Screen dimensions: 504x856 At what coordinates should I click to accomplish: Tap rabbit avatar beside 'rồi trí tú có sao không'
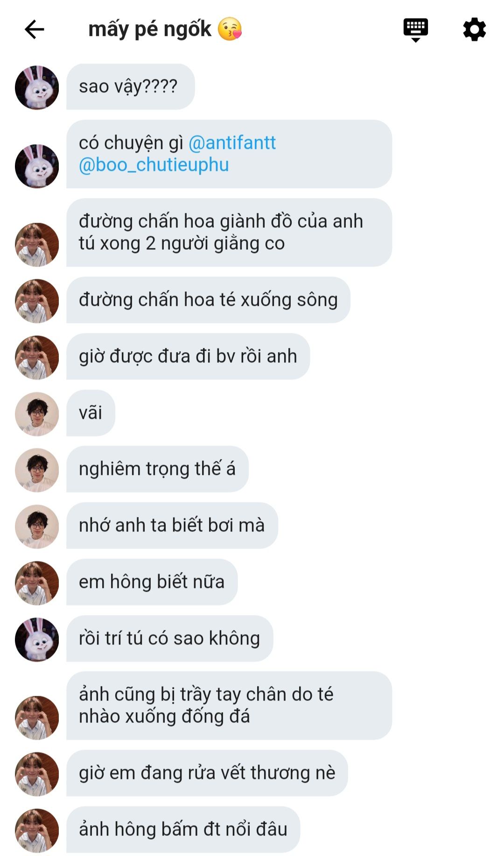click(37, 639)
